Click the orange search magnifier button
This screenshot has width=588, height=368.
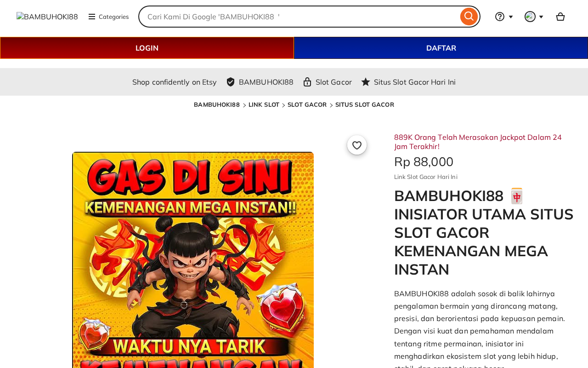469,17
